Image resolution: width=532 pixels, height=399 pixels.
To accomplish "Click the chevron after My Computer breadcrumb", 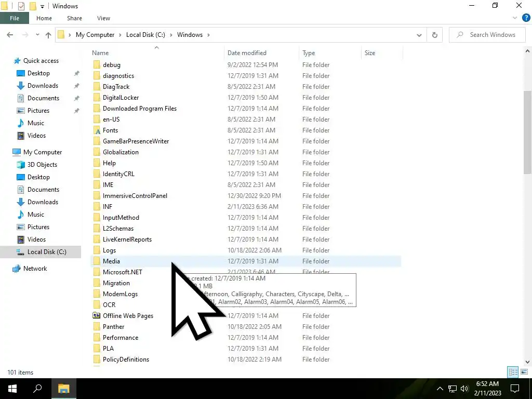I will (x=120, y=35).
